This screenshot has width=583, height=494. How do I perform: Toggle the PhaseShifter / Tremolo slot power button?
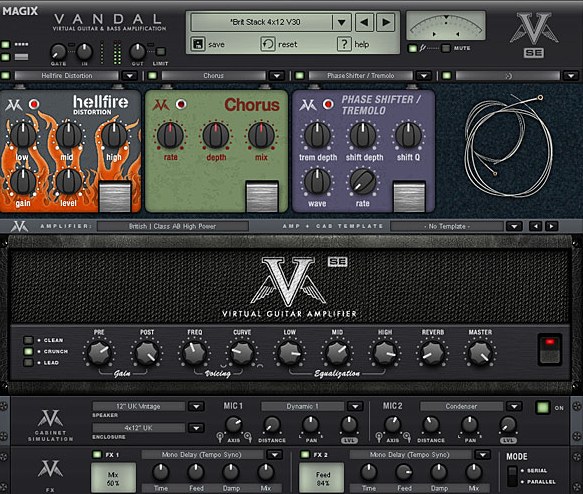300,76
